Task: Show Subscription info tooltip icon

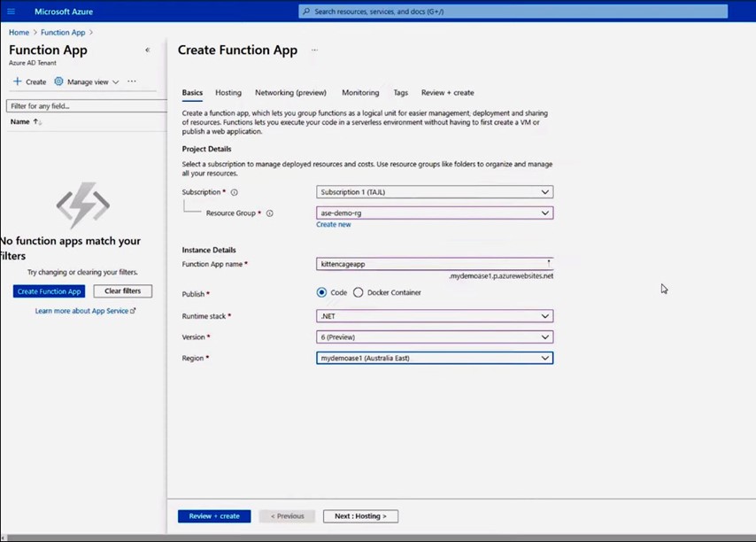Action: pyautogui.click(x=235, y=192)
